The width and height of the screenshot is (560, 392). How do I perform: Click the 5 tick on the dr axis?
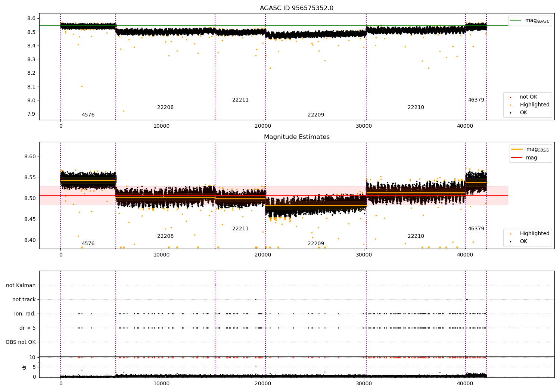click(34, 367)
